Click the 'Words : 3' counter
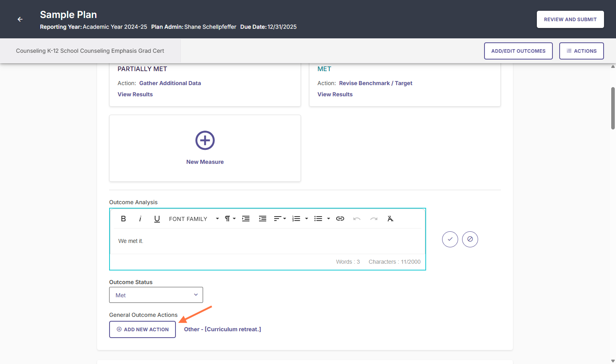Image resolution: width=616 pixels, height=364 pixels. 348,262
